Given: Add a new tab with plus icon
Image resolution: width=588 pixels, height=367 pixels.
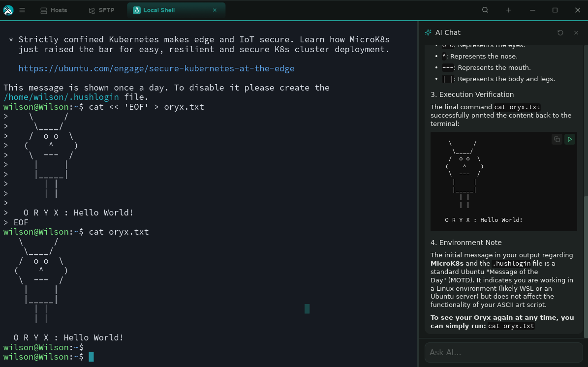Looking at the screenshot, I should (x=508, y=10).
